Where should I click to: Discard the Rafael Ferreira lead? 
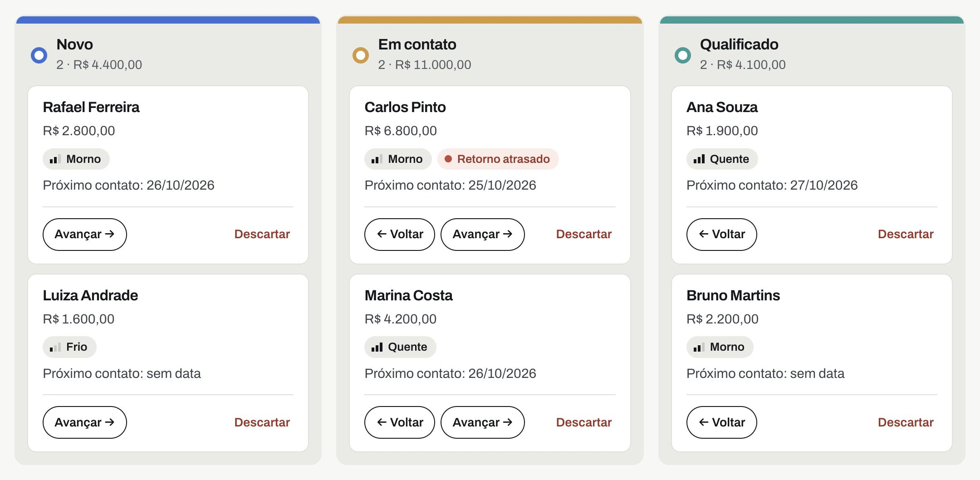(x=262, y=234)
